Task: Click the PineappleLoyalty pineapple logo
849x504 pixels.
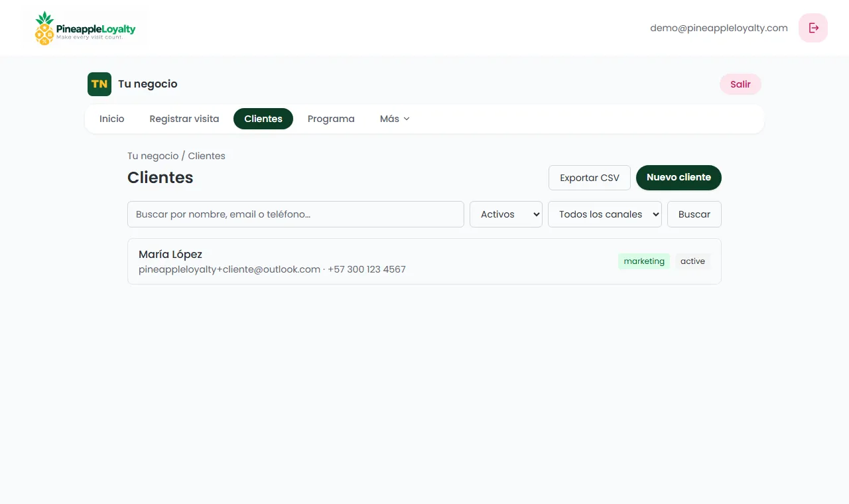Action: (85, 28)
